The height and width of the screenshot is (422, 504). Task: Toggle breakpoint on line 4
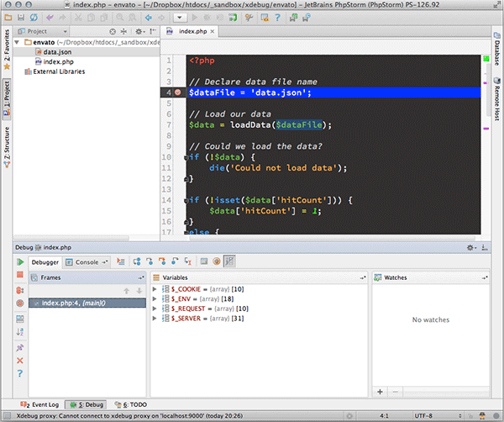click(x=178, y=92)
